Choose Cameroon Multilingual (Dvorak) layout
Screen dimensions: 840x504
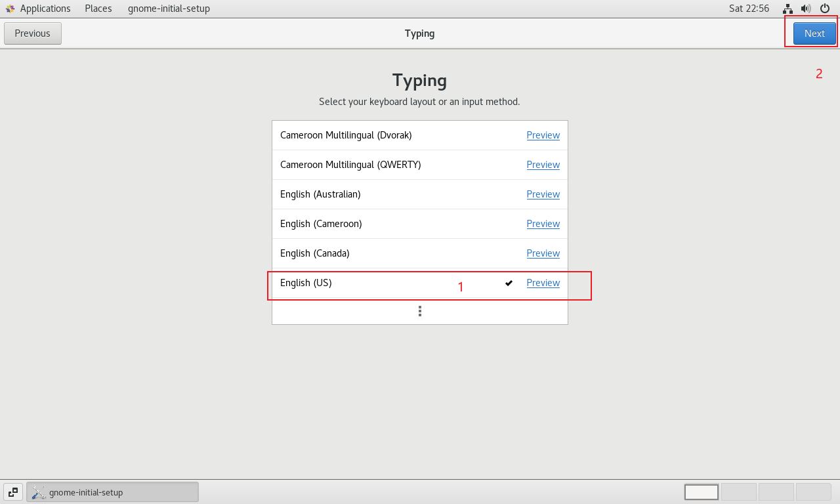click(x=346, y=135)
